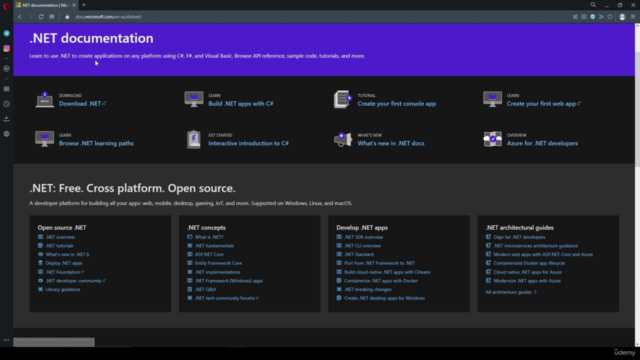The width and height of the screenshot is (640, 360).
Task: Close the .NET documentation tab
Action: point(74,5)
